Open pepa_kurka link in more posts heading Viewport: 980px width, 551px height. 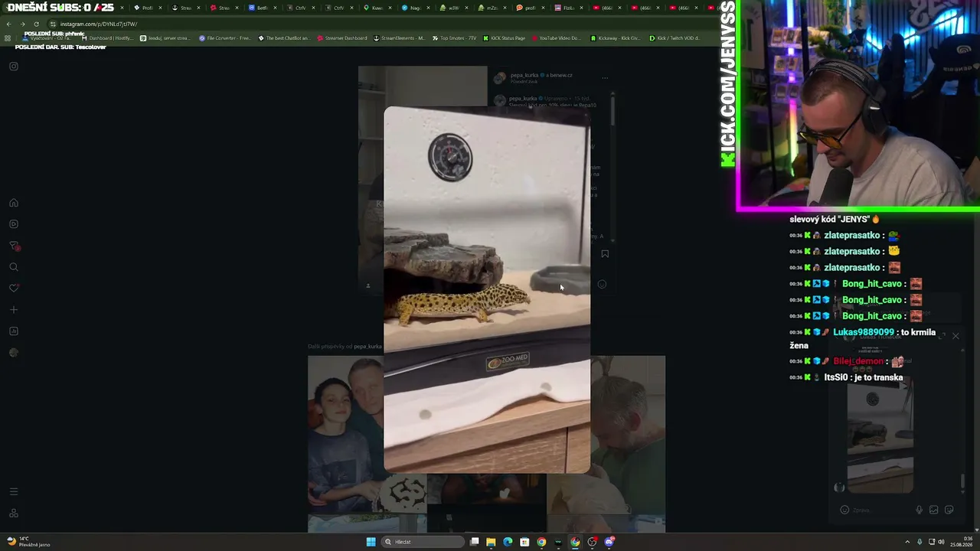(x=367, y=347)
